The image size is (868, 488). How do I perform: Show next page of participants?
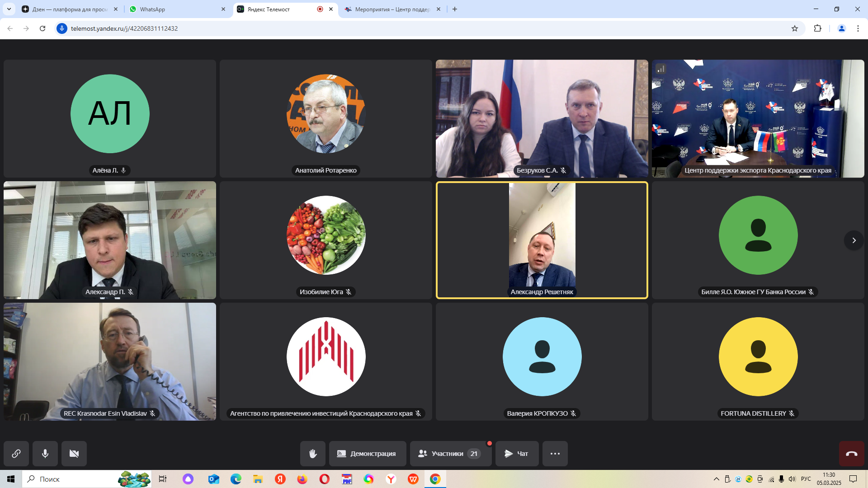point(854,240)
